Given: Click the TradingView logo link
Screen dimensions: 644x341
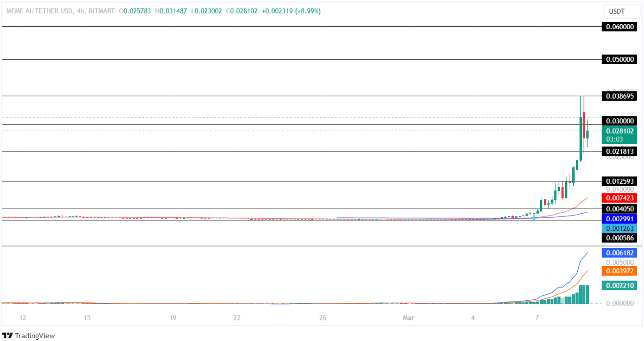Looking at the screenshot, I should [29, 336].
